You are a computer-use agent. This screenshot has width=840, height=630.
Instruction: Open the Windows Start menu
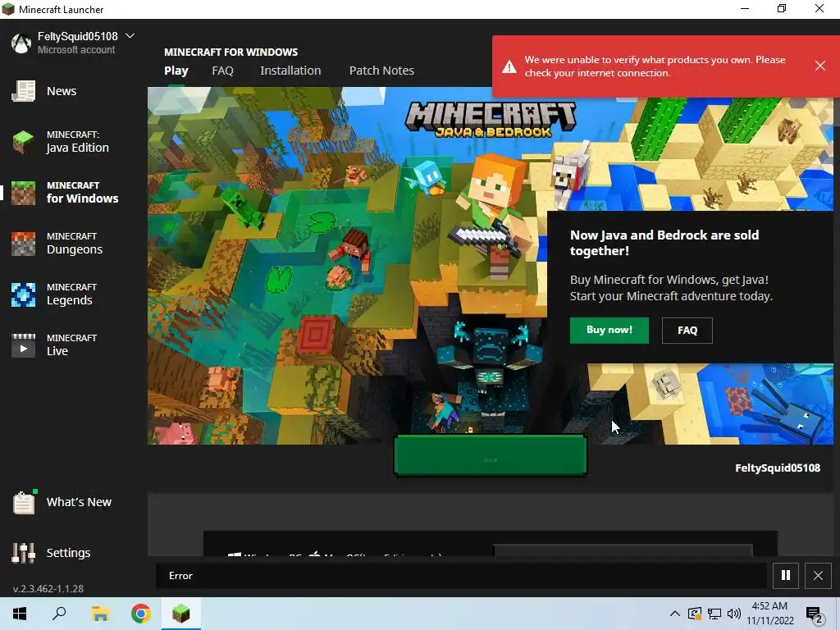pyautogui.click(x=20, y=614)
